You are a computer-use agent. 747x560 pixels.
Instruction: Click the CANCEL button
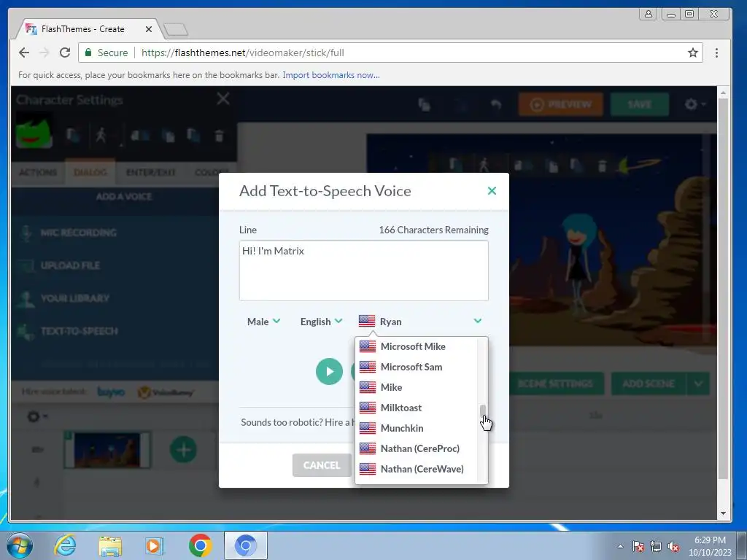322,465
